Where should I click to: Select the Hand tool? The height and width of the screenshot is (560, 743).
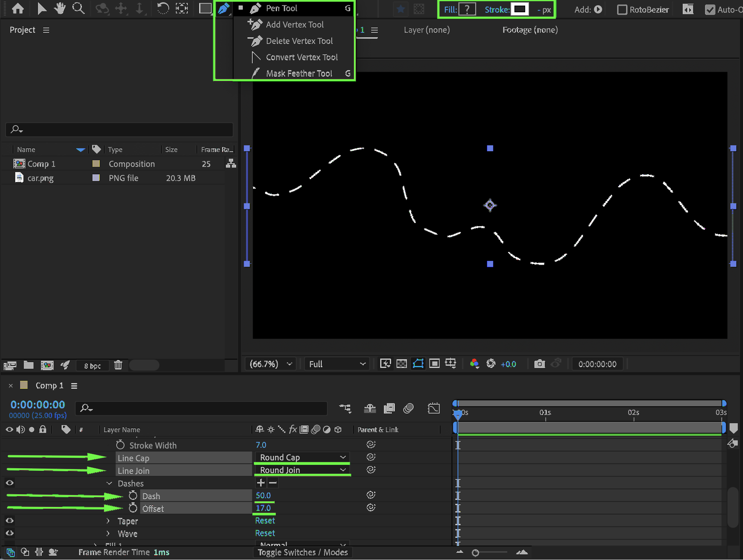click(59, 9)
